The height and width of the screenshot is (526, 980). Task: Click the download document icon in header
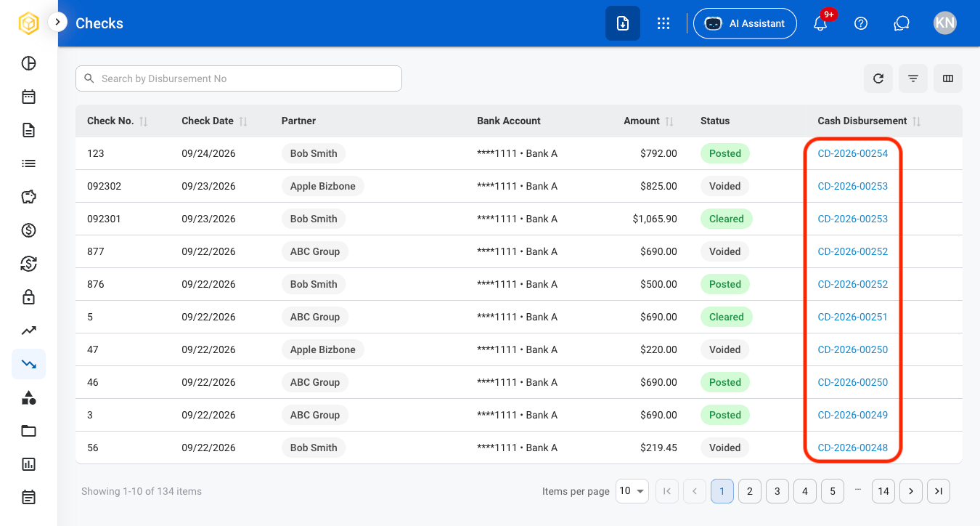pos(623,23)
